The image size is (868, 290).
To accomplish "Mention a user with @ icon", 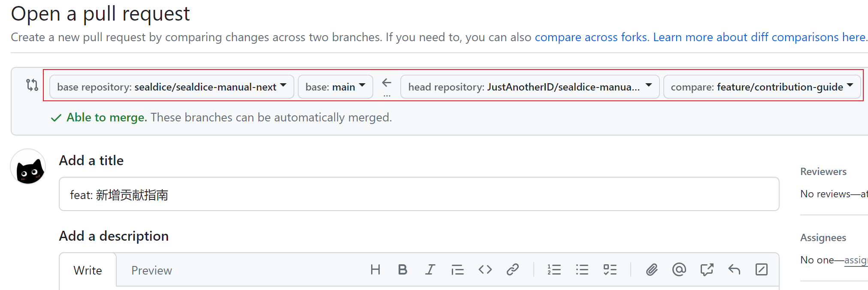I will pos(679,270).
